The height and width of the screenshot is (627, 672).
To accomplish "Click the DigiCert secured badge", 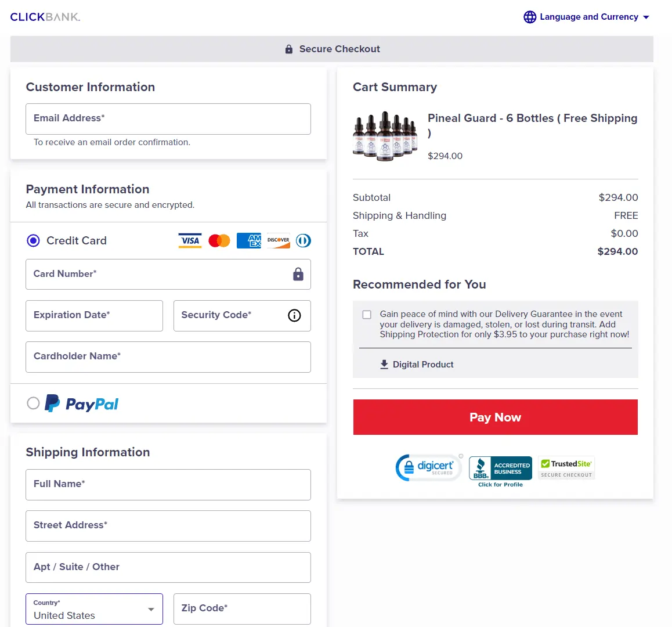I will click(428, 467).
